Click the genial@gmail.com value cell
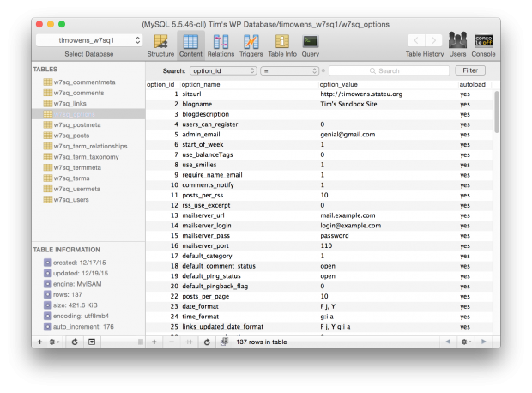Screen dimensions: 532x393 pos(348,135)
